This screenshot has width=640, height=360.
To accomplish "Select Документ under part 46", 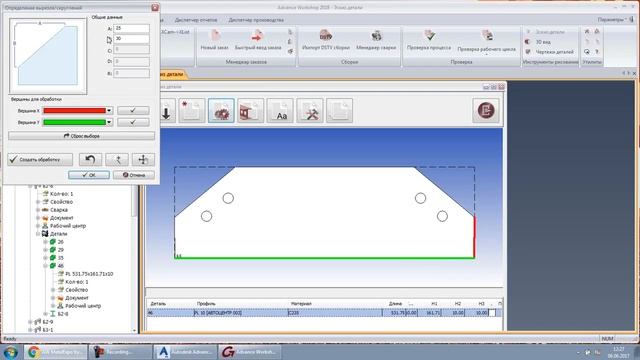I will tap(77, 298).
